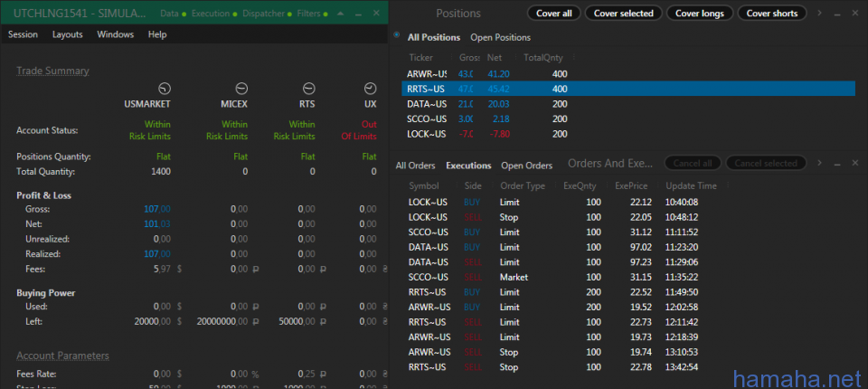Viewport: 868px width, 389px height.
Task: Click UX Out Of Limits status
Action: (359, 130)
